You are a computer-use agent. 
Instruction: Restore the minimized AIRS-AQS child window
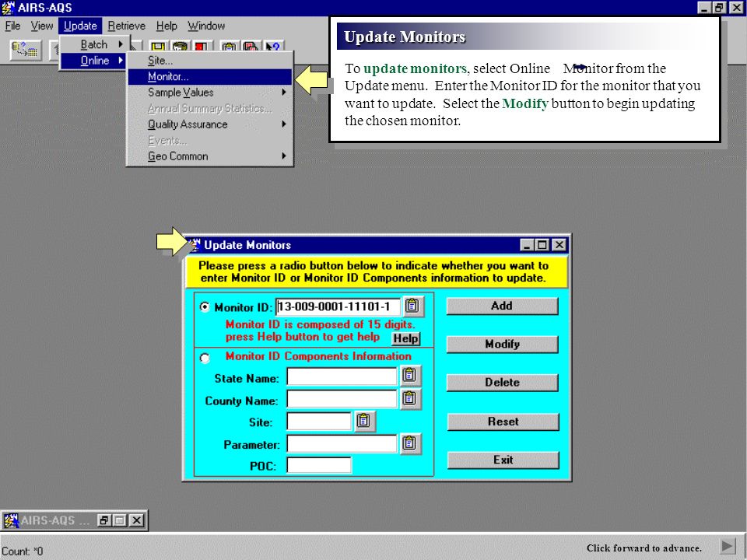tap(103, 520)
